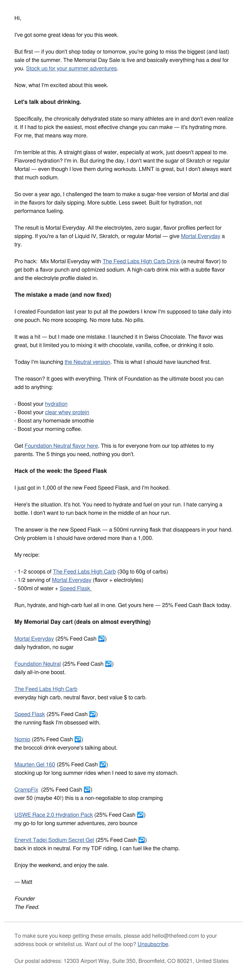Open the 'Speed Flask' recipe link

[x=75, y=588]
